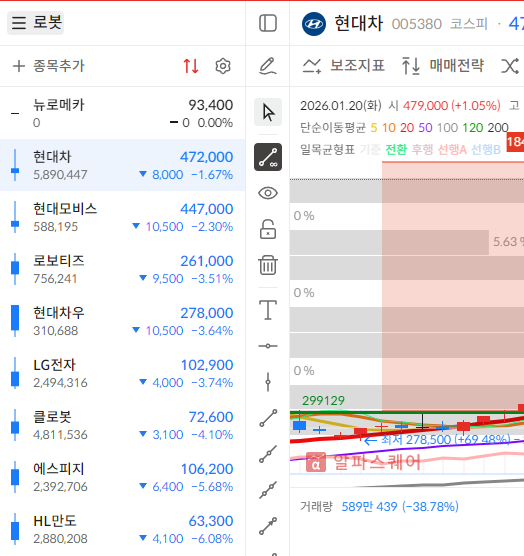Click the 현대차 candlestick mini icon
Screen dimensions: 524x556
[15, 165]
